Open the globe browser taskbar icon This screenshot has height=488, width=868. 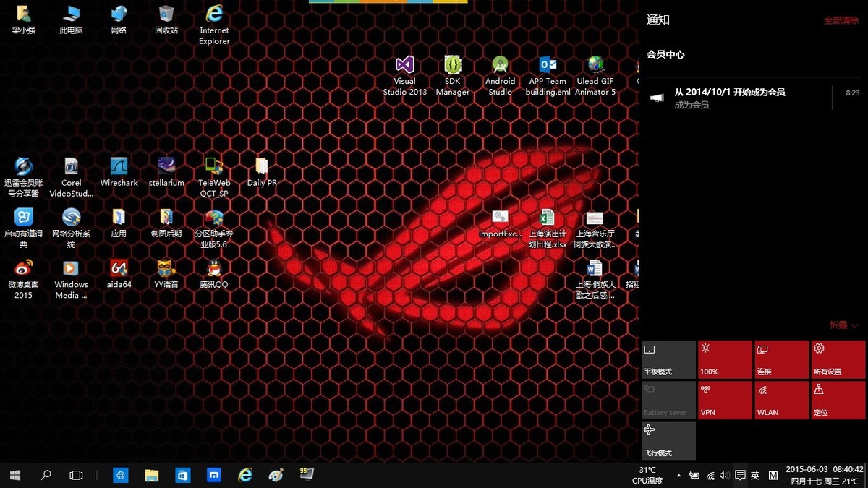[x=120, y=475]
